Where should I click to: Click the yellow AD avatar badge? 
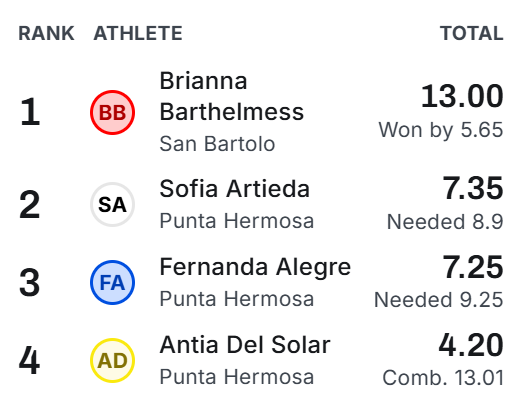coord(112,360)
